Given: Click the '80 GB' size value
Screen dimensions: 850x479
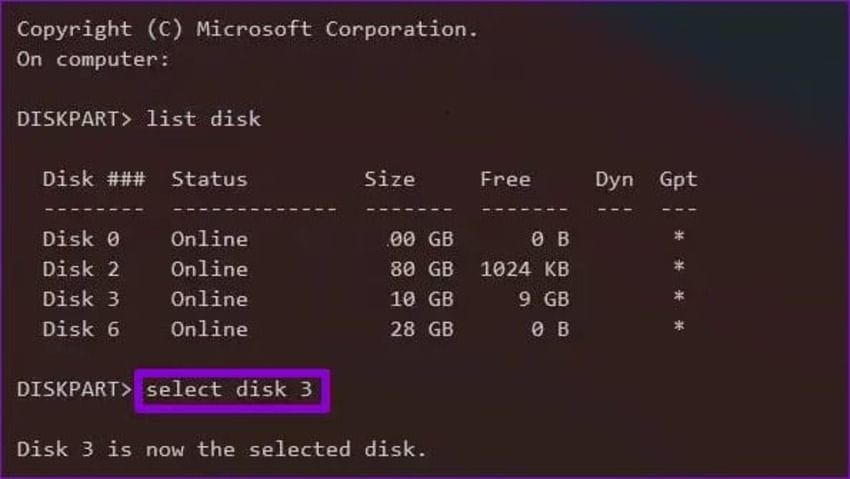Looking at the screenshot, I should click(421, 269).
